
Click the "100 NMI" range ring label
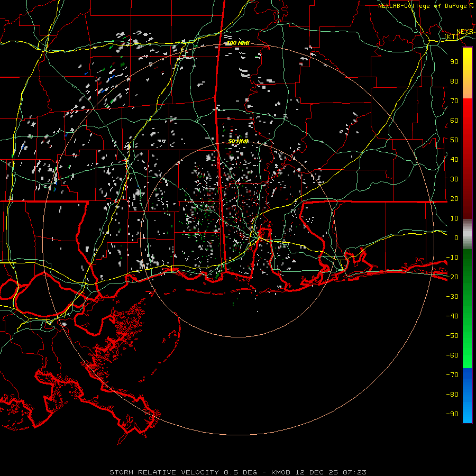pyautogui.click(x=239, y=43)
